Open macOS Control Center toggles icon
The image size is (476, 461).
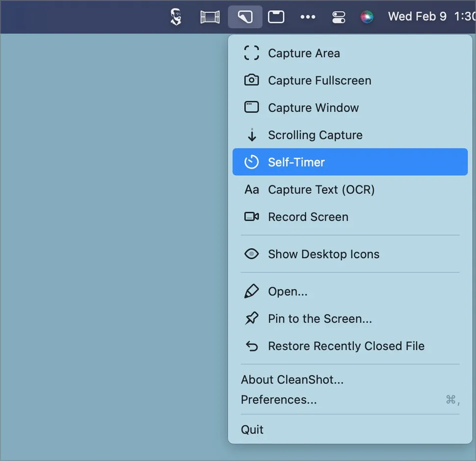pos(339,17)
